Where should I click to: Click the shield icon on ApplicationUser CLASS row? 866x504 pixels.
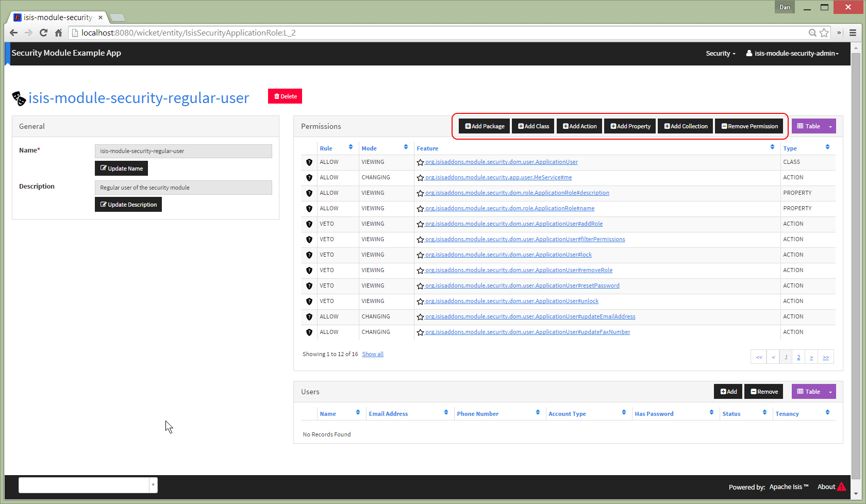coord(309,162)
